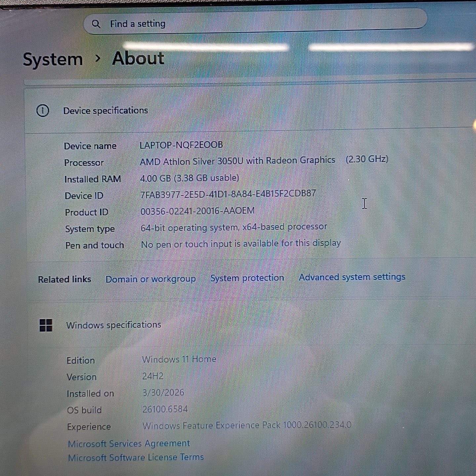The image size is (476, 476).
Task: Click the Product ID value
Action: (x=197, y=211)
